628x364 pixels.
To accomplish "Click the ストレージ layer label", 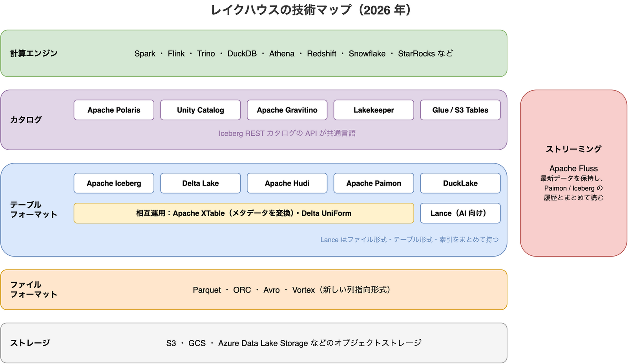I will 30,343.
